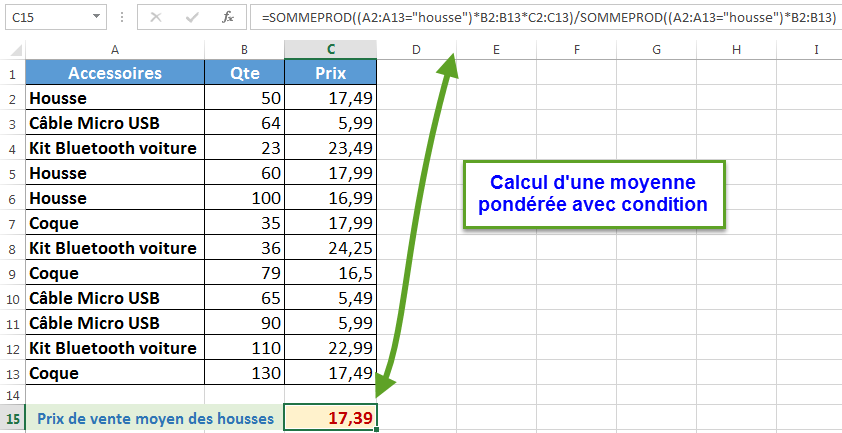842x433 pixels.
Task: Select Coque cell in row 9
Action: click(x=115, y=273)
